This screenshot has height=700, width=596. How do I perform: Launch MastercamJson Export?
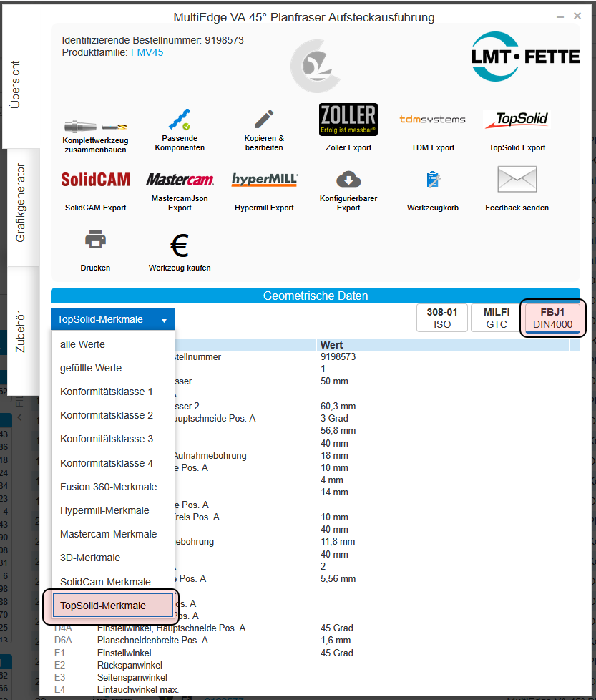[180, 191]
